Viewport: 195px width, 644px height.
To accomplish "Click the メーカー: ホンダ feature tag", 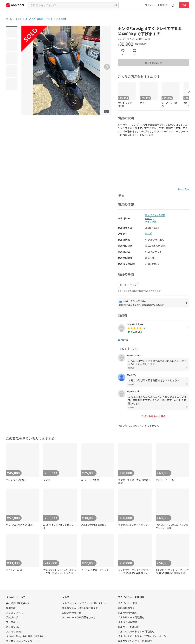I will pyautogui.click(x=128, y=285).
